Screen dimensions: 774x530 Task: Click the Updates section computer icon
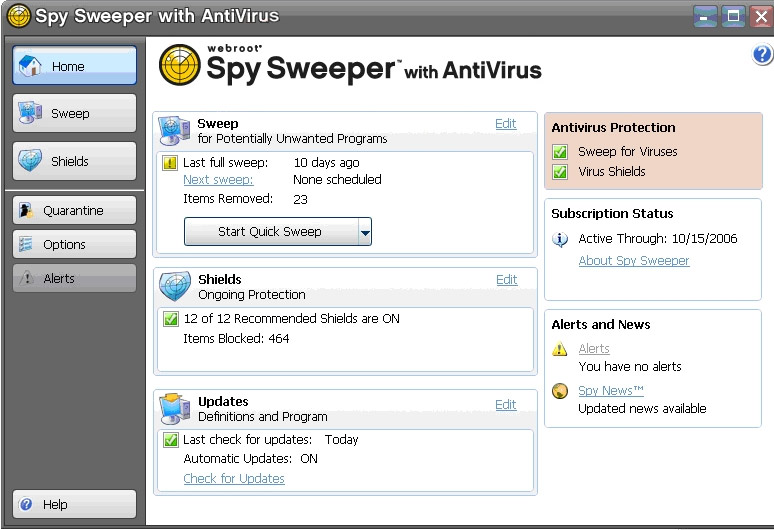[x=175, y=409]
